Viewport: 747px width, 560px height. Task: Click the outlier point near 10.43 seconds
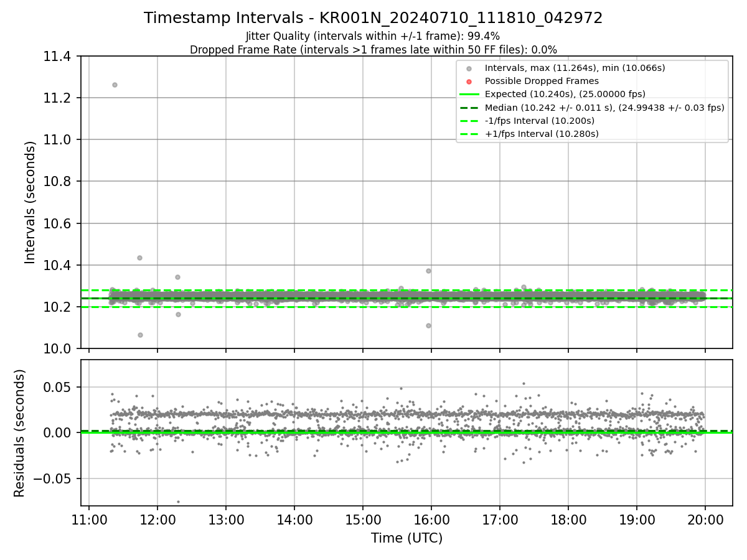coord(139,258)
